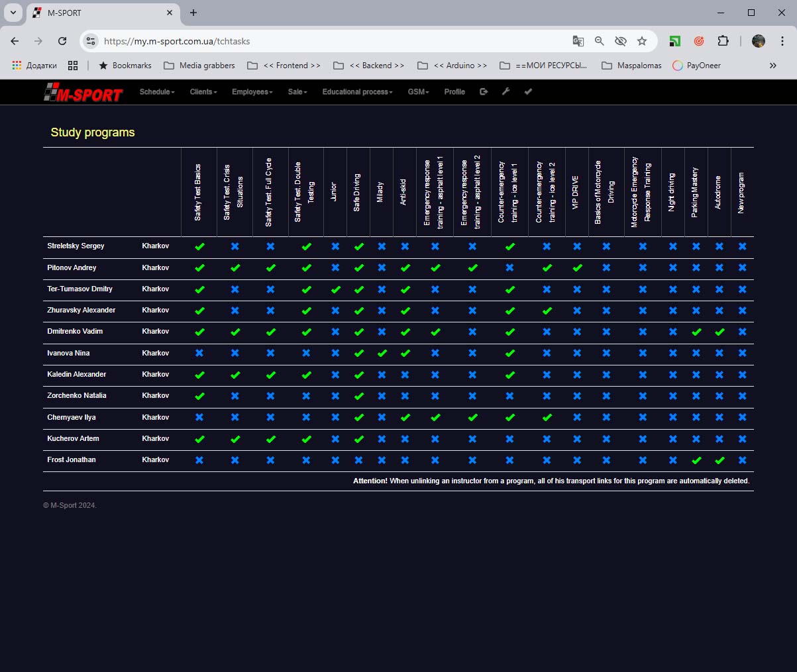Open the Educational process dropdown
Viewport: 797px width, 672px height.
pos(357,92)
